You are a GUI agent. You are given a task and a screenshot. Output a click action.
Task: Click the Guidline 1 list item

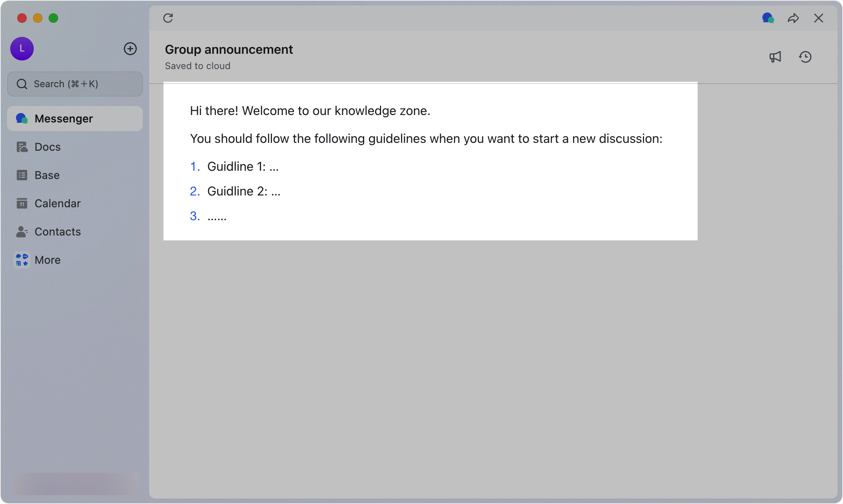click(x=243, y=166)
